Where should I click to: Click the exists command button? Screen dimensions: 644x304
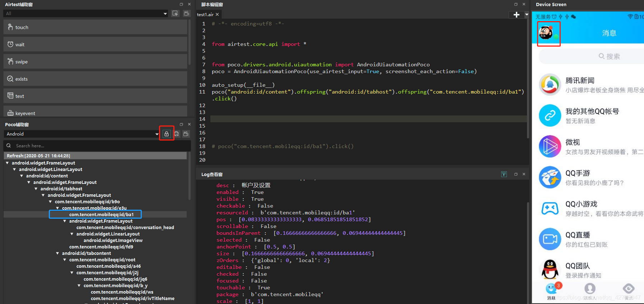point(95,79)
